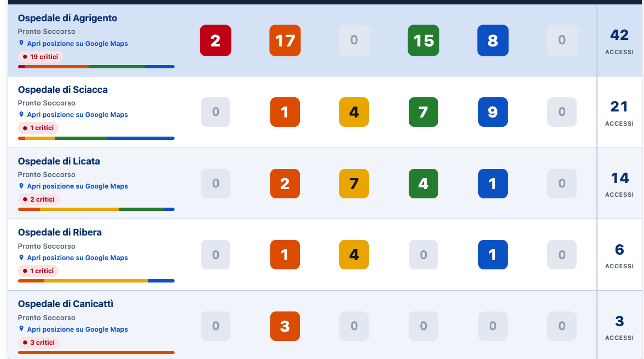The height and width of the screenshot is (359, 644).
Task: Click the map pin icon for Sciacca
Action: [21, 114]
